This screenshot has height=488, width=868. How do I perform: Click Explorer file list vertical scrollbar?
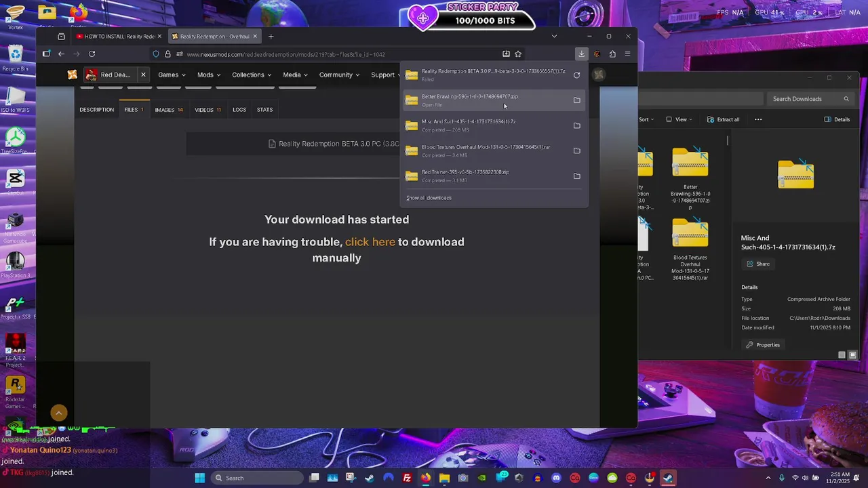click(x=728, y=141)
